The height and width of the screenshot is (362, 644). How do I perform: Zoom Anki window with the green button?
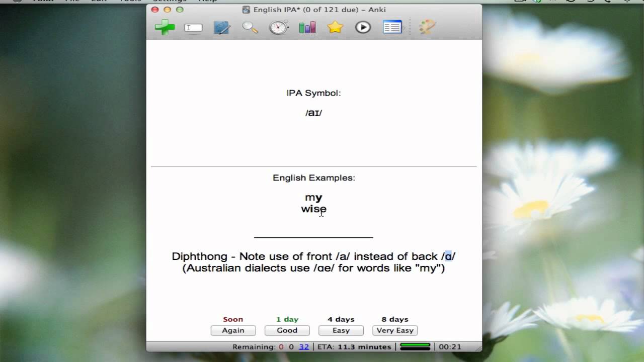click(x=180, y=10)
